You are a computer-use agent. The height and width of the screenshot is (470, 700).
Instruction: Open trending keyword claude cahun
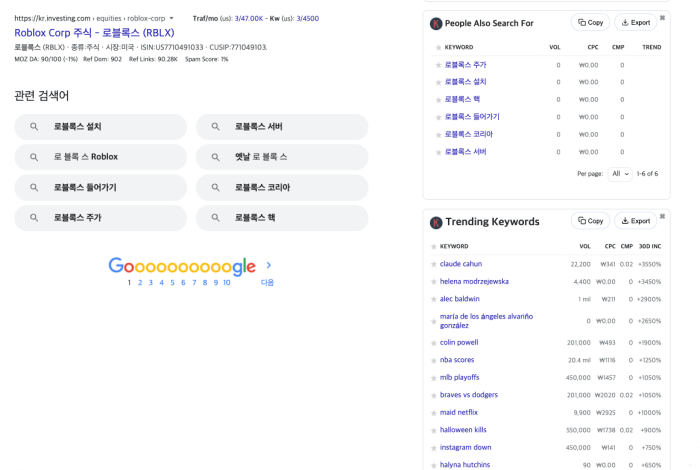click(461, 264)
